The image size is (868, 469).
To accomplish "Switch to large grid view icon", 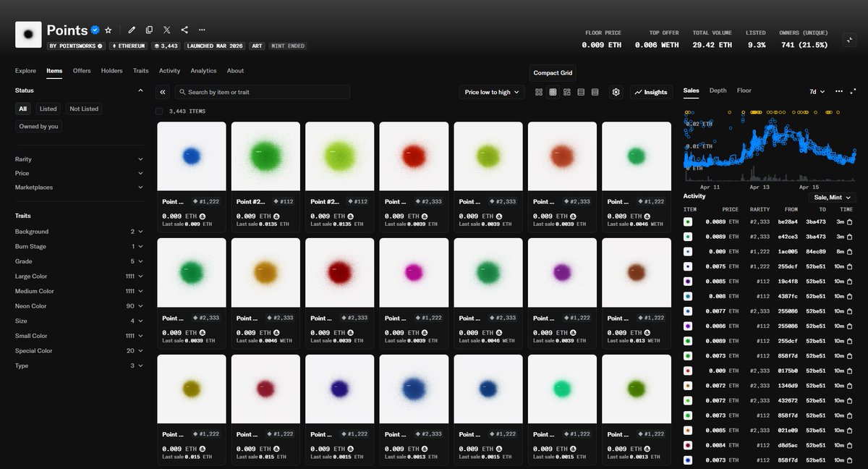I will click(539, 92).
